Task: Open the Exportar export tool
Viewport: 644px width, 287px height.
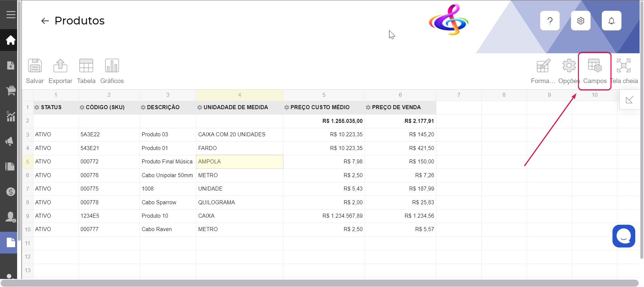Action: click(60, 71)
